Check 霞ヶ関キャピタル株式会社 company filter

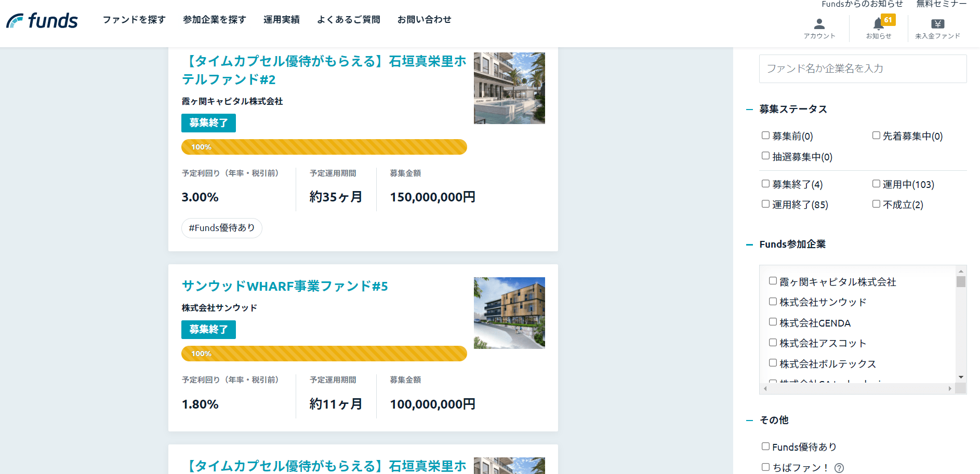(773, 281)
